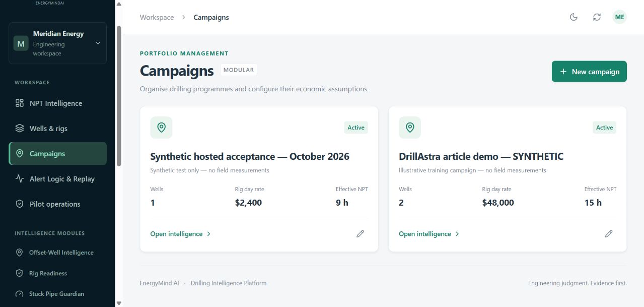
Task: Click the Rig Readiness shield icon
Action: 20,273
